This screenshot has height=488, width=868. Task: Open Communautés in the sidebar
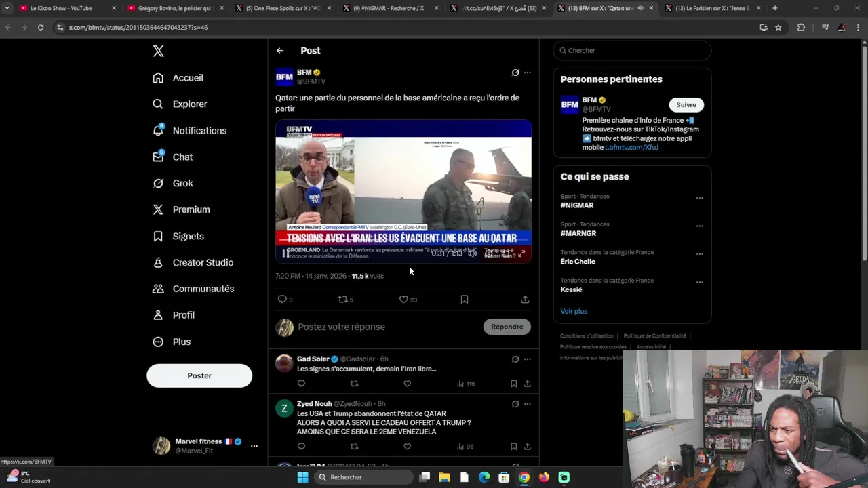coord(194,289)
